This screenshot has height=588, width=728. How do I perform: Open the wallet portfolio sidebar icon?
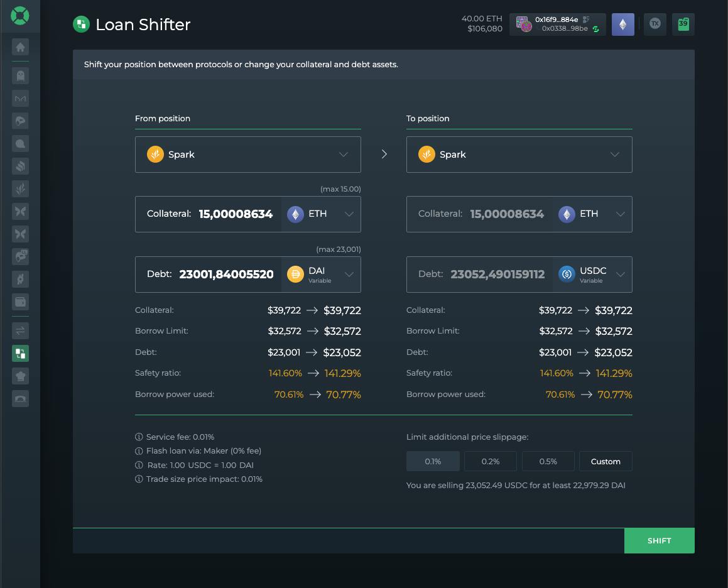tap(21, 302)
